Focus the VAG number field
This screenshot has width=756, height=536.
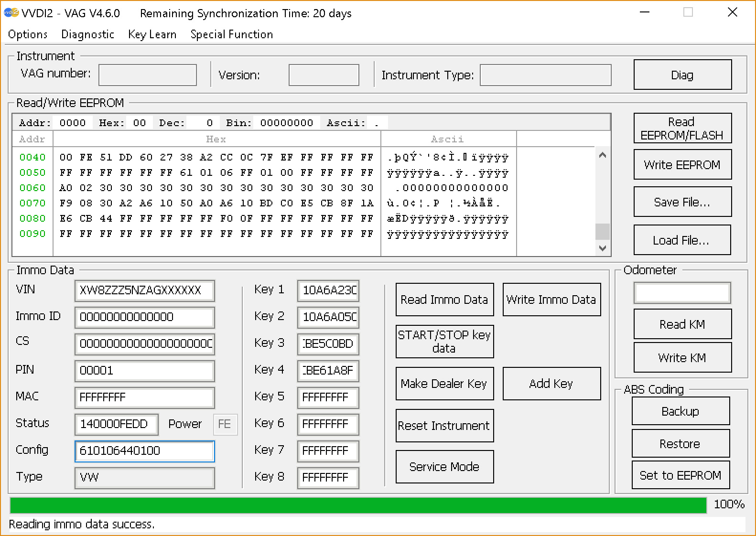(148, 75)
